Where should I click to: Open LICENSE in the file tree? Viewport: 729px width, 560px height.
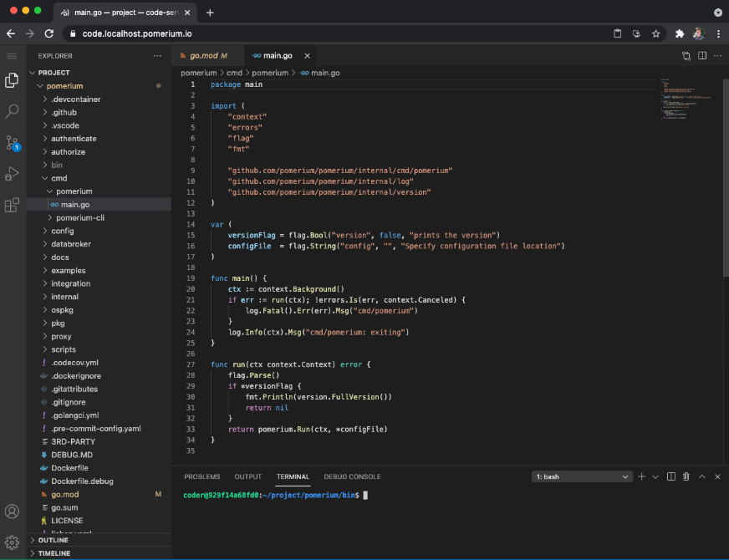click(x=99, y=521)
